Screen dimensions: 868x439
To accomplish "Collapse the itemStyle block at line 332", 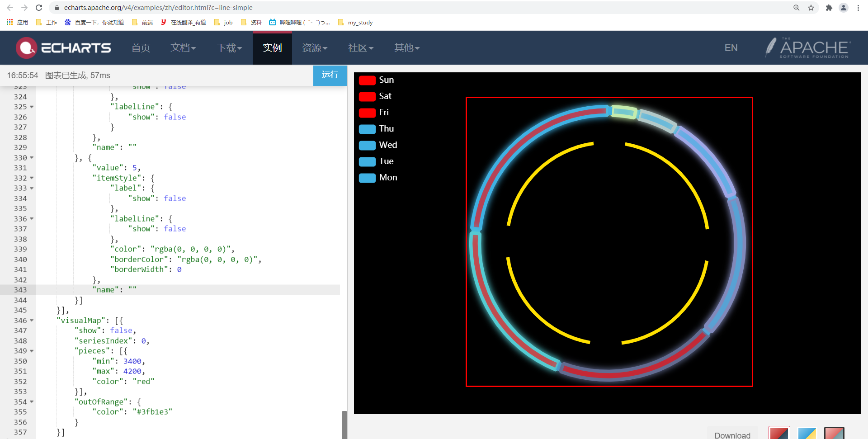I will point(32,178).
